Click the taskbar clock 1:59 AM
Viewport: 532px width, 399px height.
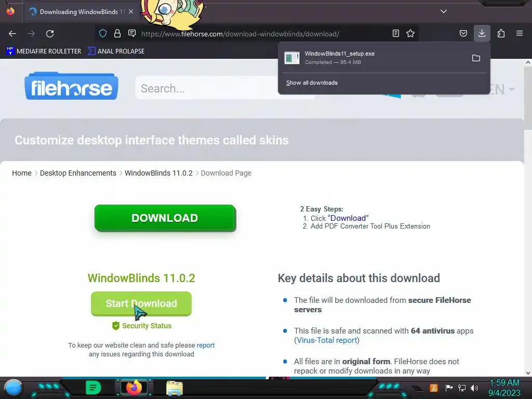pyautogui.click(x=504, y=383)
